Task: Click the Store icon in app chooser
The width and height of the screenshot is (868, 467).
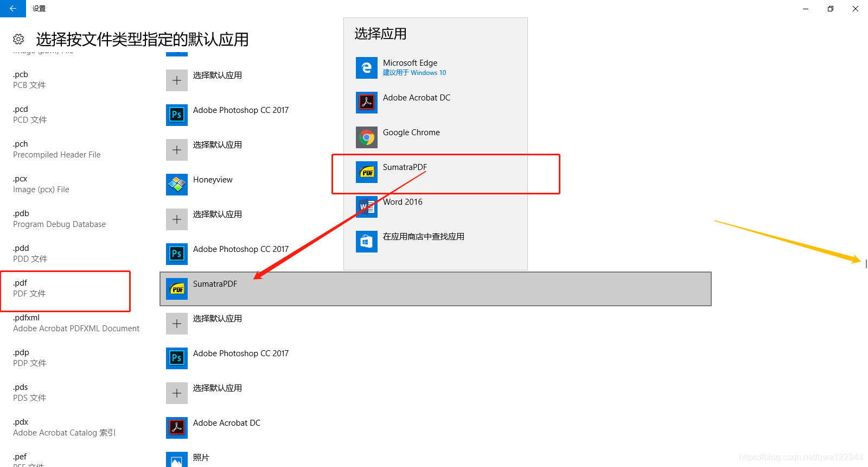Action: tap(367, 242)
